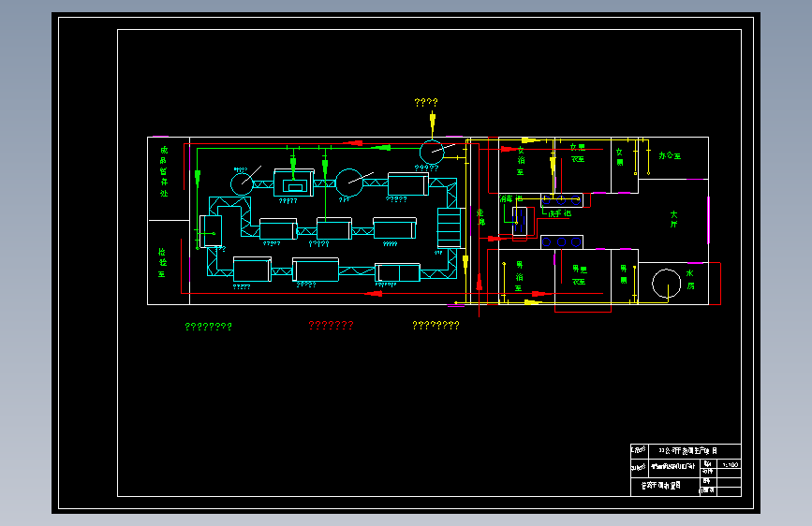Select the disinfection pool rectangle with blue dashes

[x=520, y=221]
